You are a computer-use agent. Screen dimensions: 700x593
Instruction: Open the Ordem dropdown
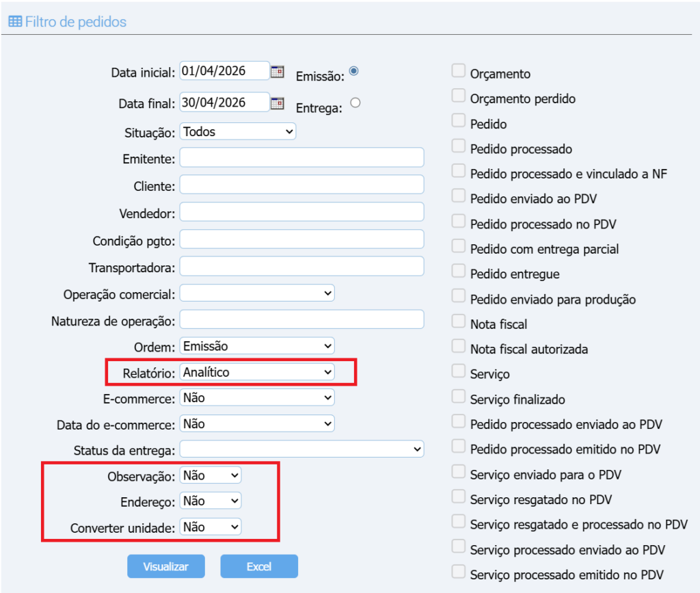coord(257,345)
